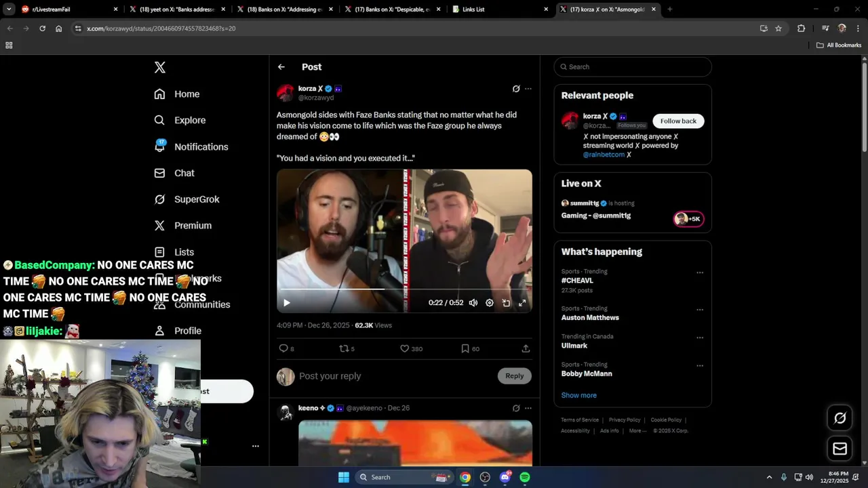Seek using the video progress bar
Screen dimensions: 868x488
pos(404,289)
